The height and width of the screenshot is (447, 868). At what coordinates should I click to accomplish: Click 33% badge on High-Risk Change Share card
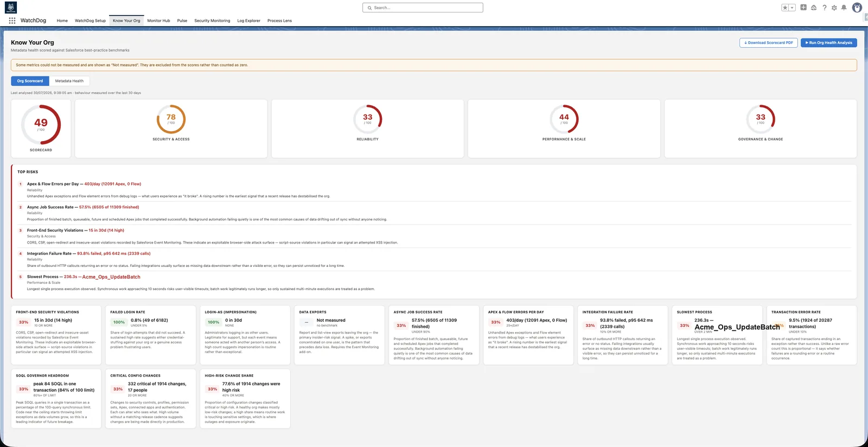tap(213, 389)
